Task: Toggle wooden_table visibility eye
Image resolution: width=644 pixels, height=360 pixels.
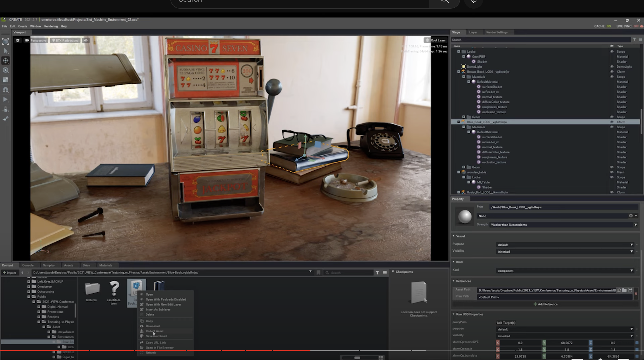Action: 612,172
